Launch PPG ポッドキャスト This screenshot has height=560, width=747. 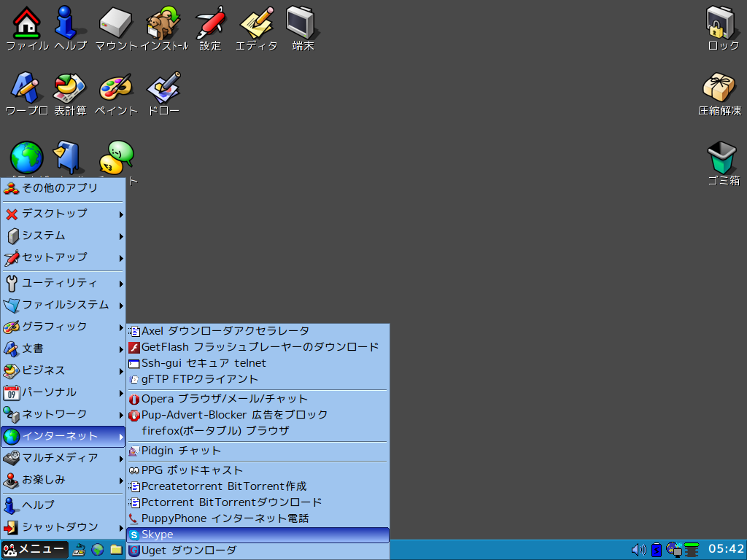tap(258, 470)
